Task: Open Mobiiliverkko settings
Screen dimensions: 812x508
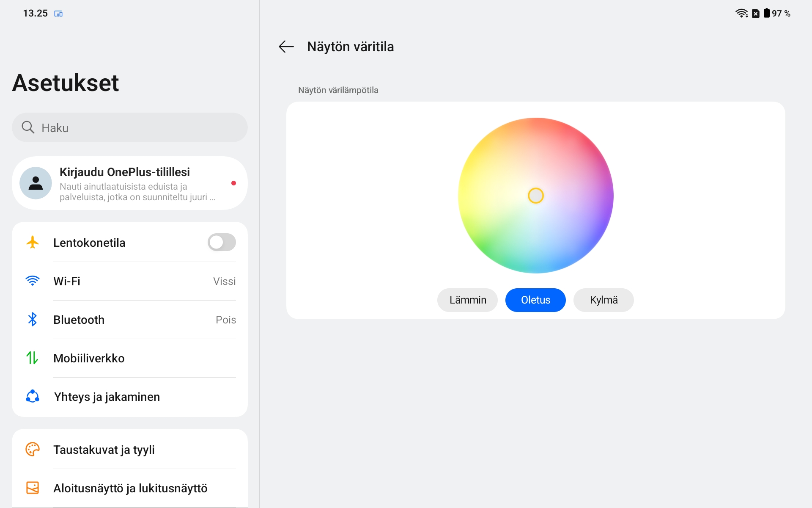Action: (130, 358)
